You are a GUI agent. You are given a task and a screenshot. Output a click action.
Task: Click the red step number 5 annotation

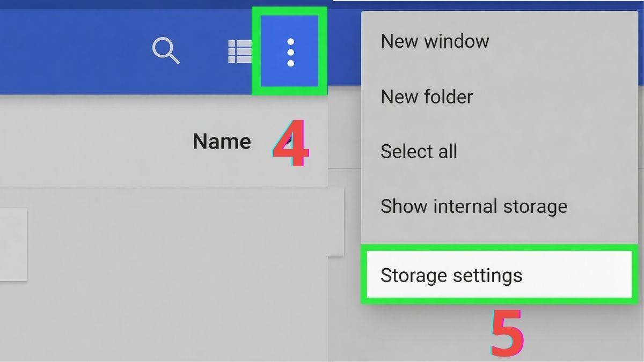point(507,333)
